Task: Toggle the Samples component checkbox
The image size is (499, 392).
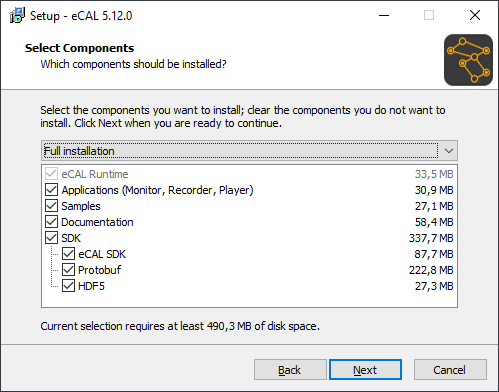Action: coord(51,206)
